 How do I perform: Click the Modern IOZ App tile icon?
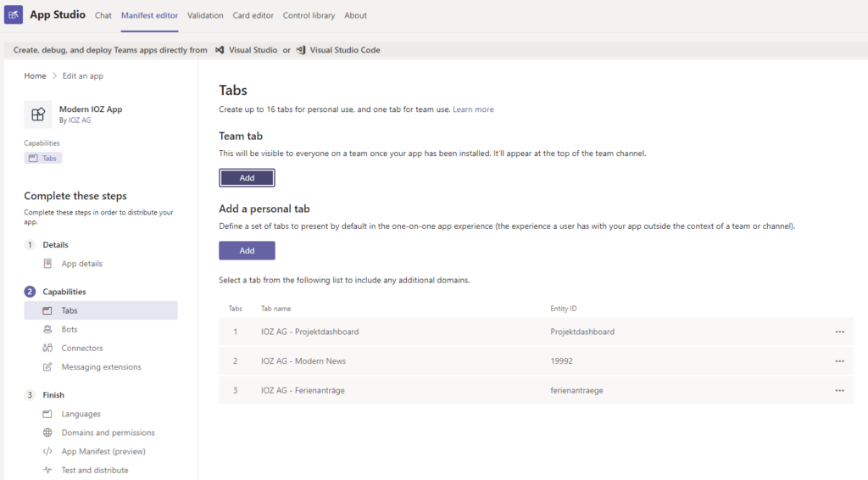click(38, 114)
